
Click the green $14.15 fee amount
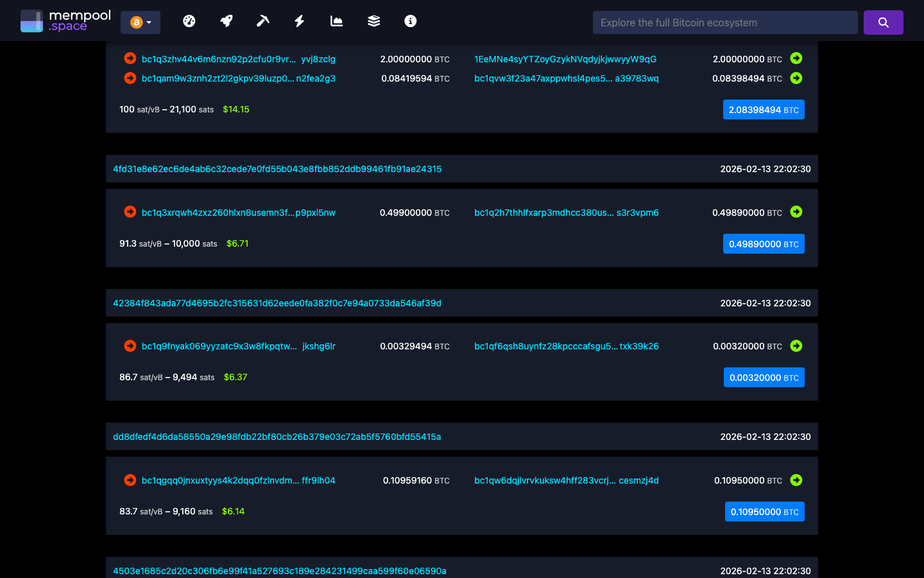click(236, 109)
